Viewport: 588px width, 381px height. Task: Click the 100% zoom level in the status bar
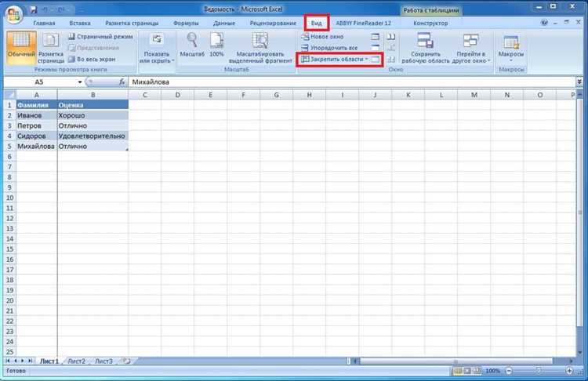[492, 371]
